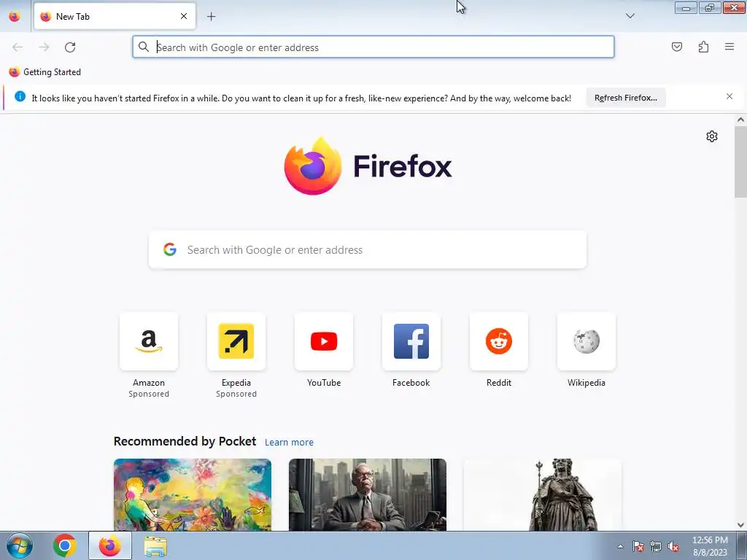This screenshot has height=560, width=747.
Task: Open the colorful painting Pocket story
Action: click(193, 495)
